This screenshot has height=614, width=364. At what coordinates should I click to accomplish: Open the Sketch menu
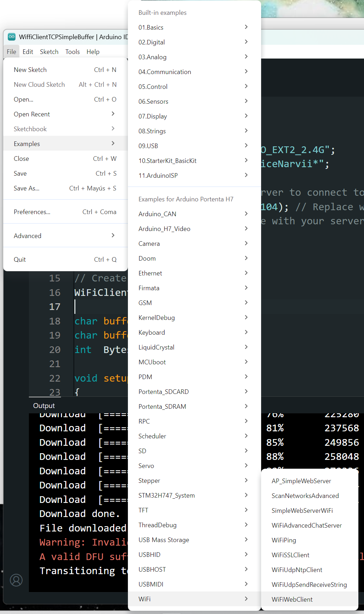(49, 51)
